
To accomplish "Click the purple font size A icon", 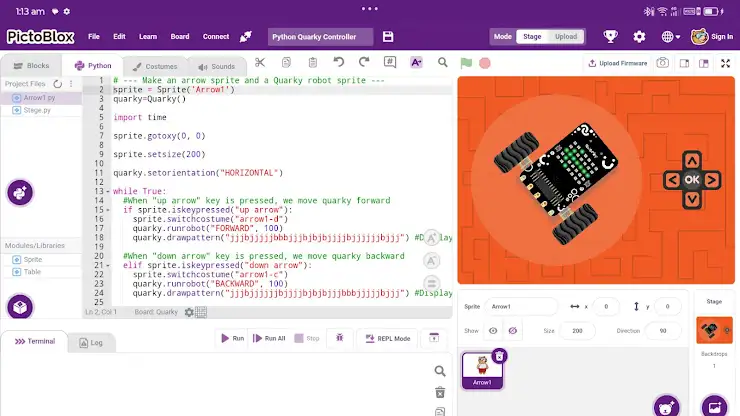I will click(416, 62).
